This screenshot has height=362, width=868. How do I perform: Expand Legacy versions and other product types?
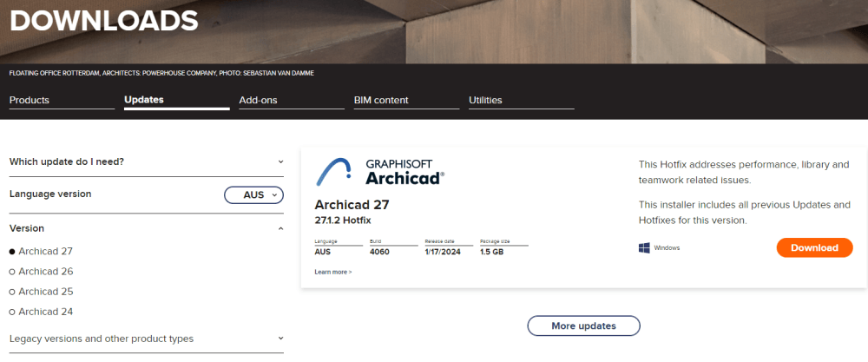pos(280,339)
